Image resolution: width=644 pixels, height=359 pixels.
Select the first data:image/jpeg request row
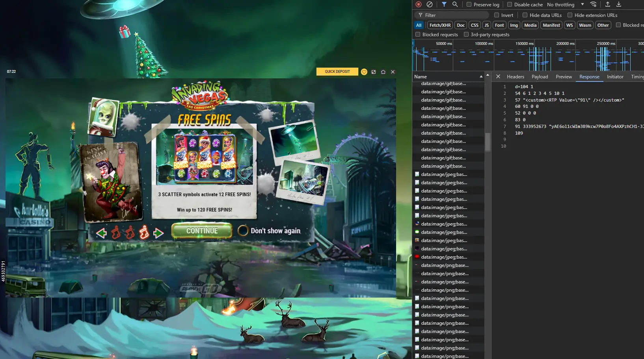[448, 174]
